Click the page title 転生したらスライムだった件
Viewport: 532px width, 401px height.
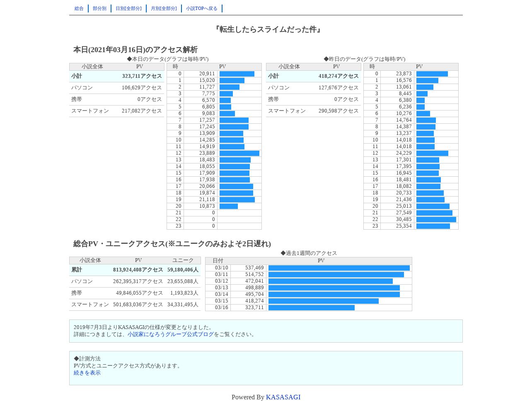[x=268, y=29]
